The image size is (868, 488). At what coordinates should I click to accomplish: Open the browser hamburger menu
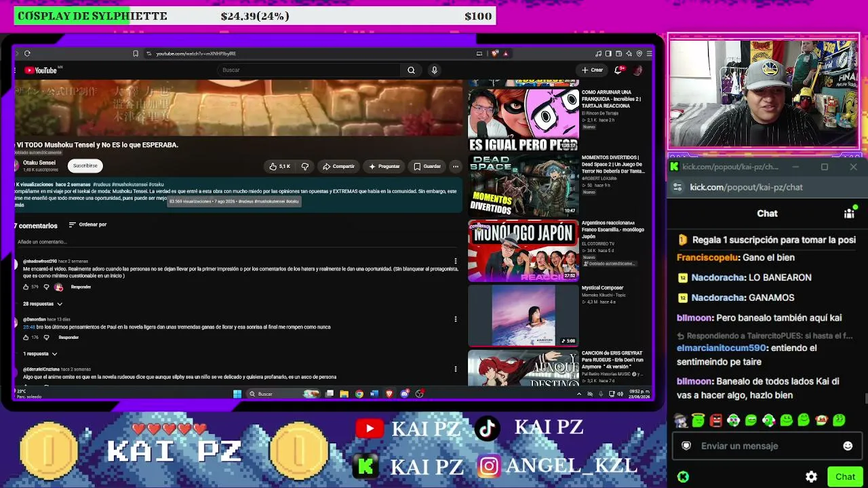649,54
